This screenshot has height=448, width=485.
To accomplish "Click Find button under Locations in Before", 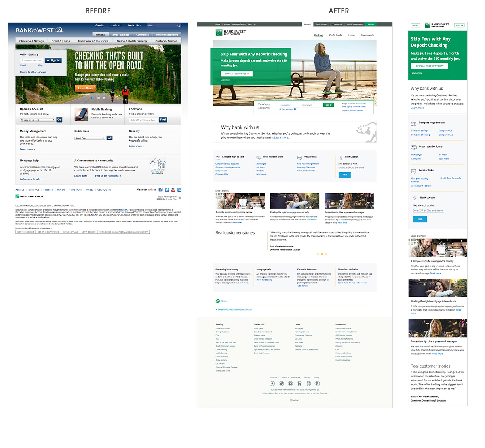I will click(x=163, y=120).
